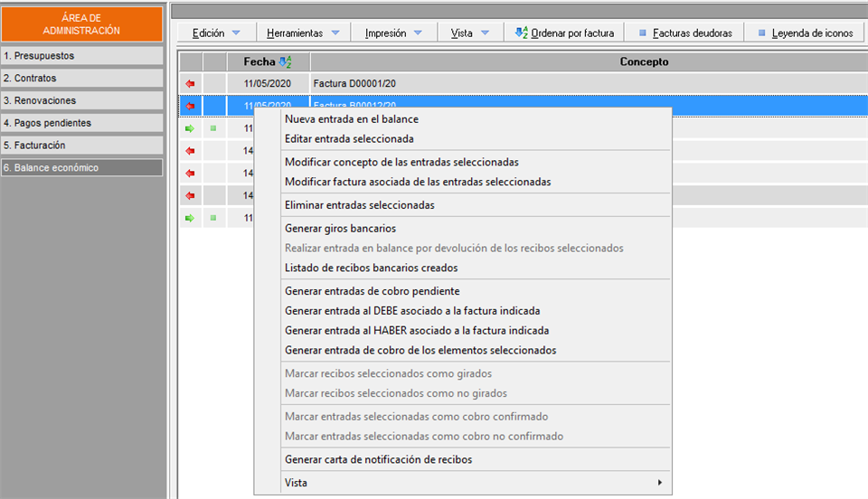
Task: Click the Concepto column header
Action: coord(644,62)
